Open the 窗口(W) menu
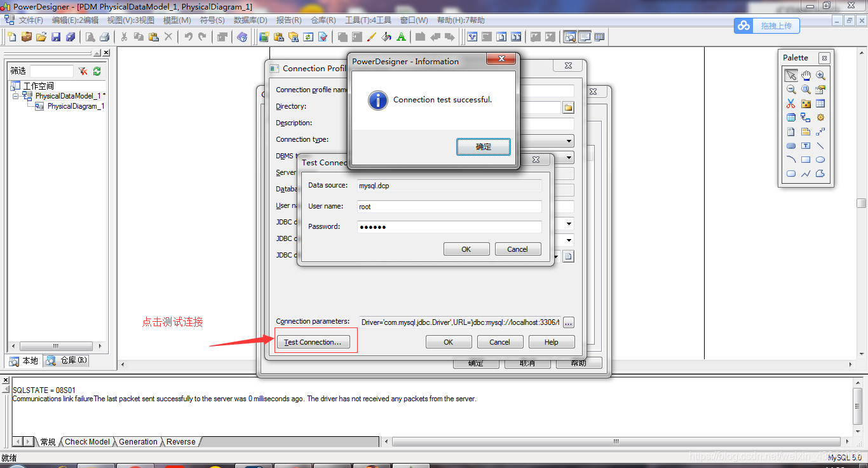The image size is (868, 468). pos(414,20)
